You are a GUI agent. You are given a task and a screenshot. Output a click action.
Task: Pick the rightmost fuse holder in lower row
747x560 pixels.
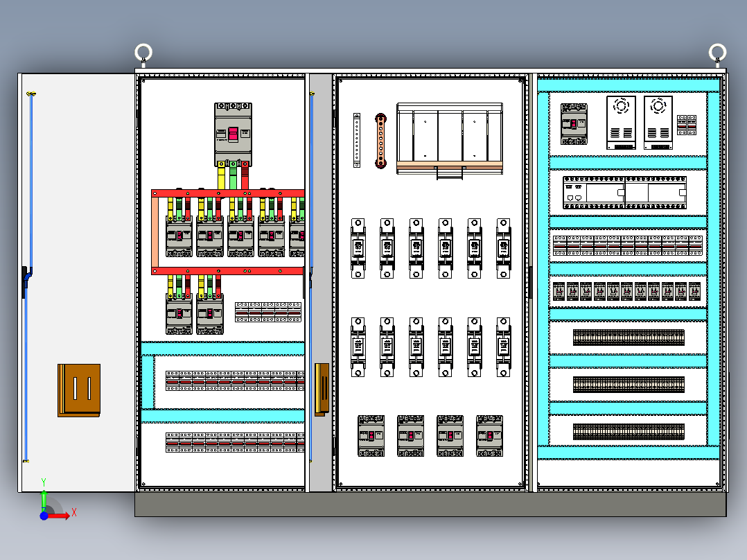[504, 347]
